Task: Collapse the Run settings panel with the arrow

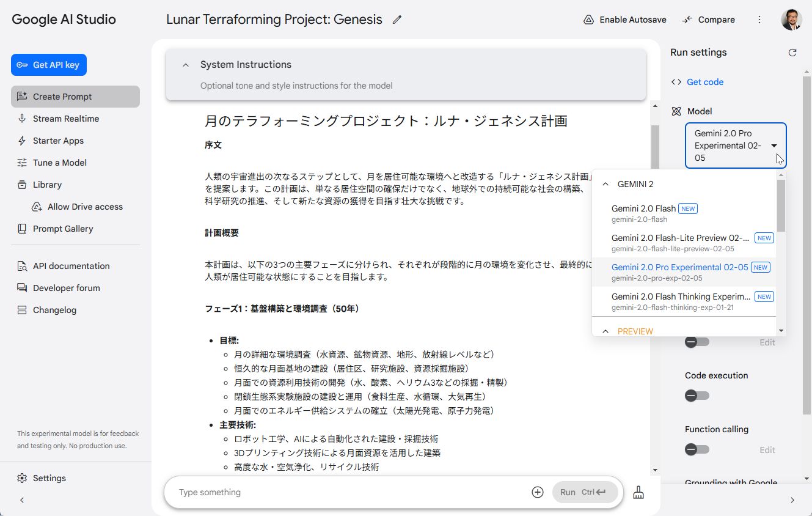Action: pyautogui.click(x=792, y=500)
